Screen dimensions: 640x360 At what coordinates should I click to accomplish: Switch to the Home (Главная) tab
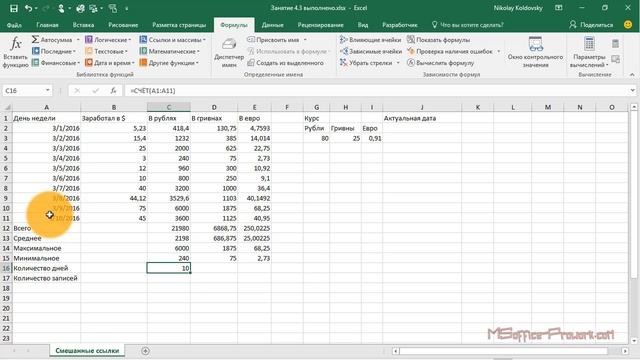coord(47,25)
